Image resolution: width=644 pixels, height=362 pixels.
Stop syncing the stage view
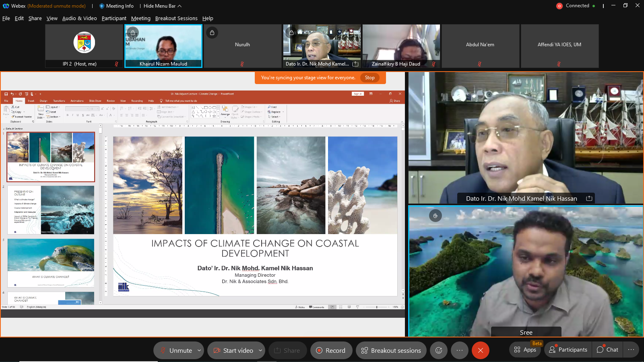[369, 78]
